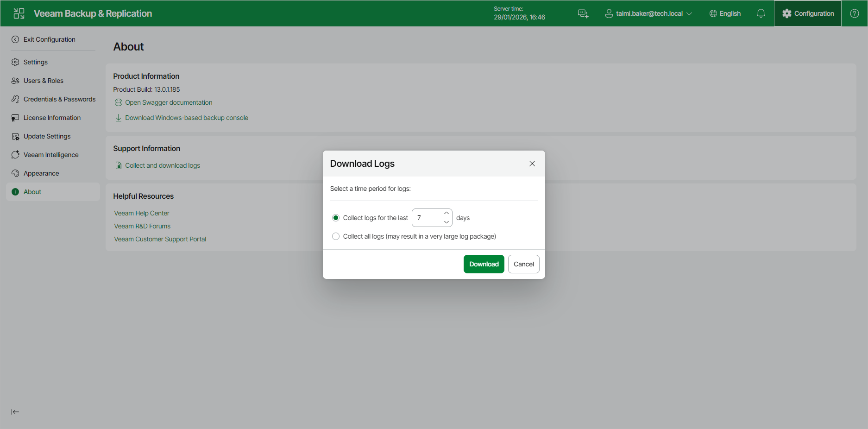This screenshot has width=868, height=429.
Task: Click Collect and download logs link
Action: tap(162, 165)
